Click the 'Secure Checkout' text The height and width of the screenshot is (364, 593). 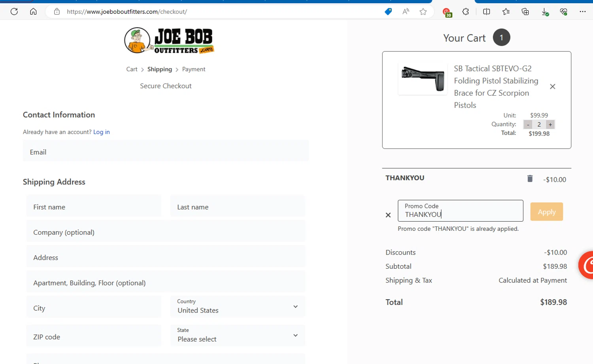166,86
